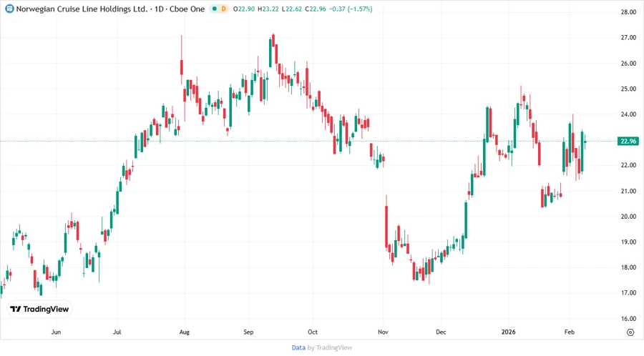
Task: Open the Data link below chart
Action: coord(298,348)
